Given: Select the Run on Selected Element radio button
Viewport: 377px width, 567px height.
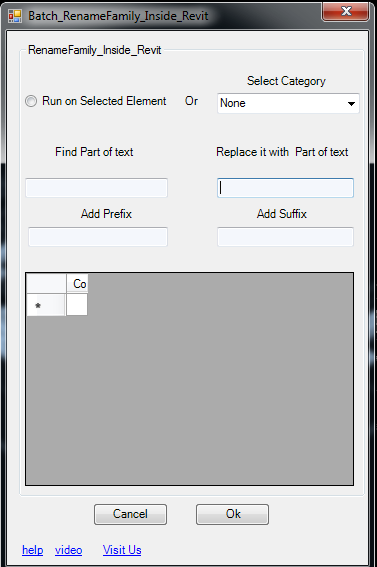Looking at the screenshot, I should [x=31, y=101].
